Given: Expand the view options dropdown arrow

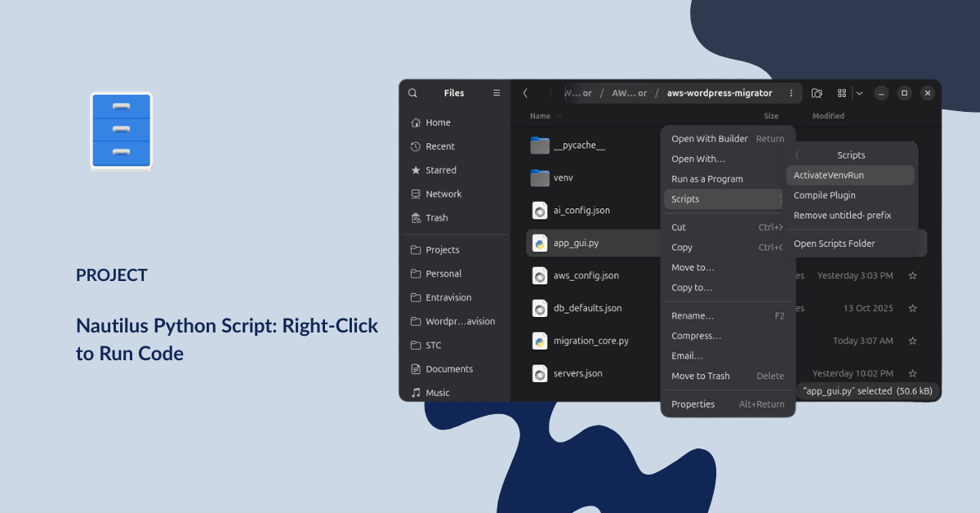Looking at the screenshot, I should (x=859, y=93).
